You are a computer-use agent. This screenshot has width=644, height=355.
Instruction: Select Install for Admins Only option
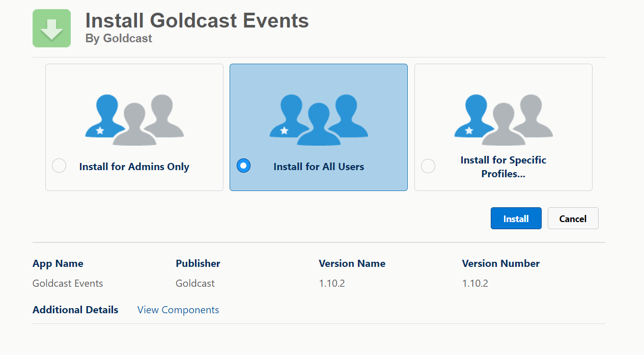coord(59,166)
